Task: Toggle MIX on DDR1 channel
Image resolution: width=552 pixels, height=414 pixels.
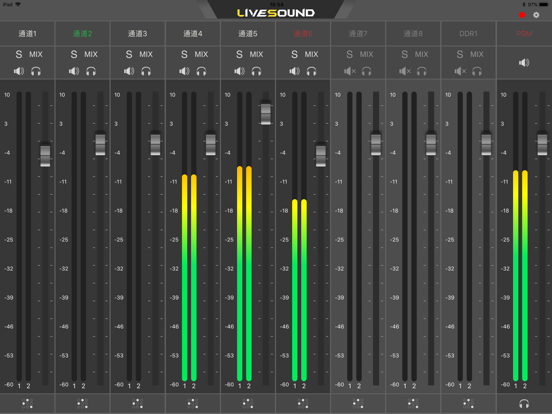Action: coord(477,54)
